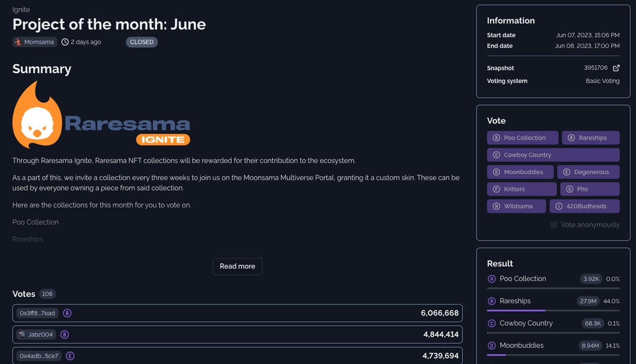636x364 pixels.
Task: Click the 14.1% Moonbuddies percentage
Action: click(x=612, y=346)
